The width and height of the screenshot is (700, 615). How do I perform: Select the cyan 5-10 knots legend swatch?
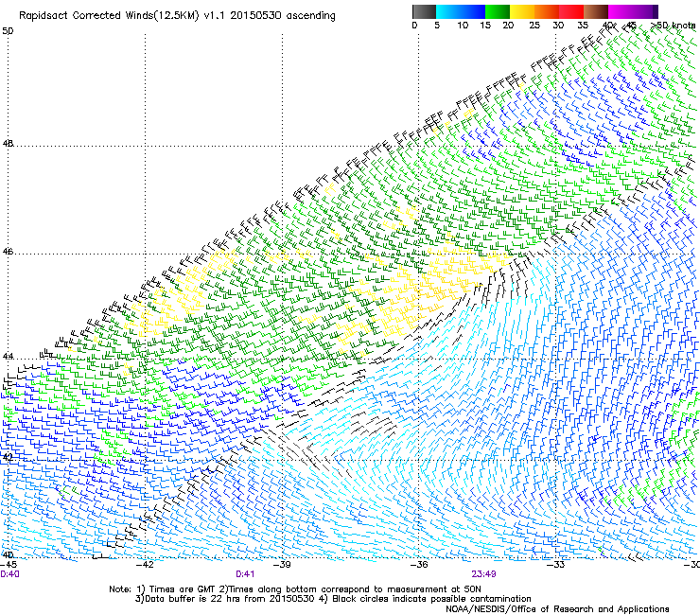pyautogui.click(x=448, y=11)
